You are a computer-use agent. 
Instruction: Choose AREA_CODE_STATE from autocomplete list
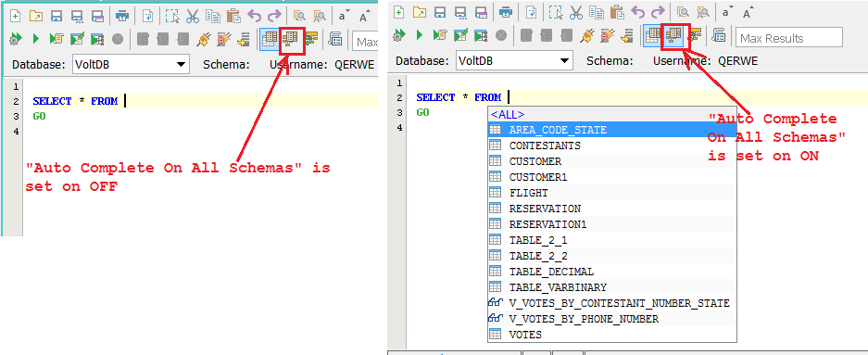click(611, 130)
